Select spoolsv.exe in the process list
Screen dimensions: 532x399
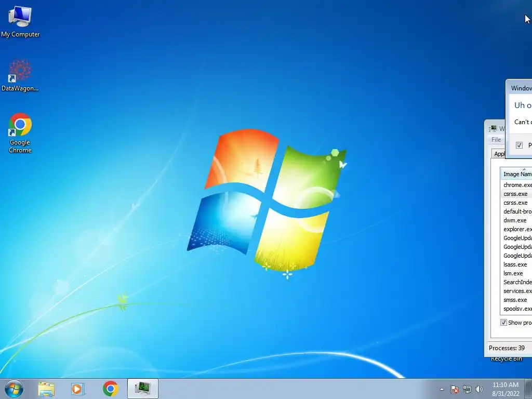516,309
